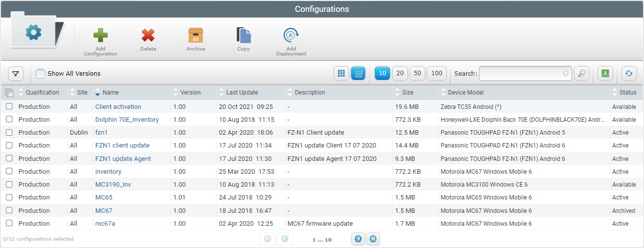Enable Show All Versions checkbox

(x=41, y=74)
